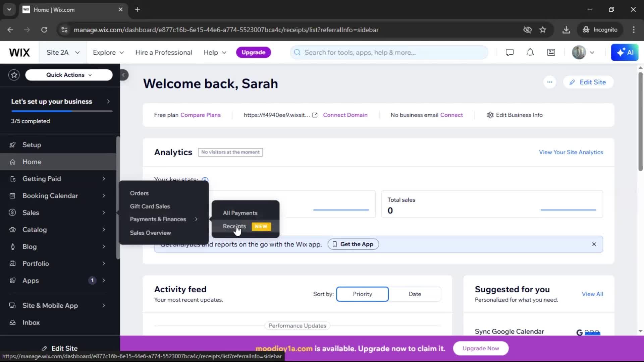Open the news feed icon beside the bell

pos(551,52)
